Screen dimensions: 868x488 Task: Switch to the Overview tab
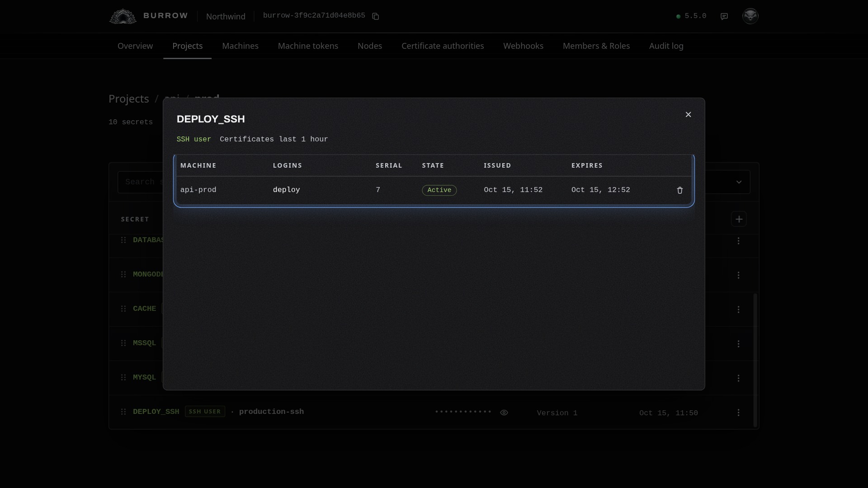[135, 46]
